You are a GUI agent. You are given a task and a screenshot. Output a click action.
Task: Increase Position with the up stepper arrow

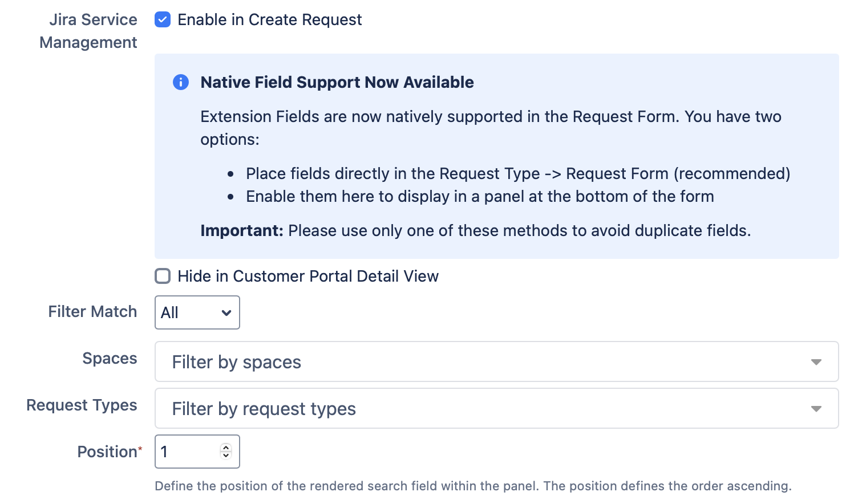pyautogui.click(x=226, y=448)
